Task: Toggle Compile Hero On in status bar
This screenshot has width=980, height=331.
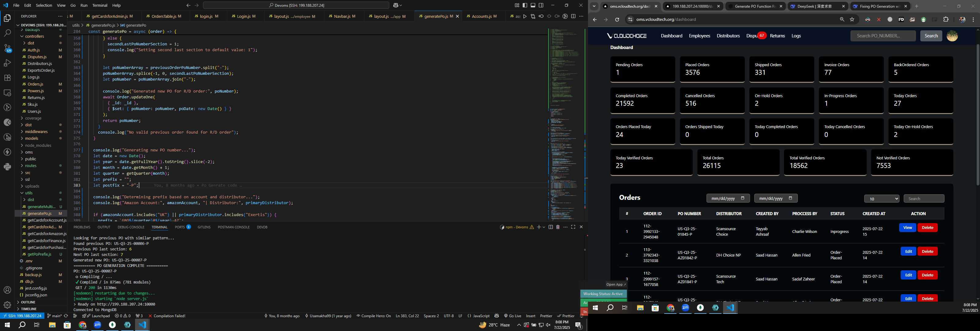Action: pos(373,316)
